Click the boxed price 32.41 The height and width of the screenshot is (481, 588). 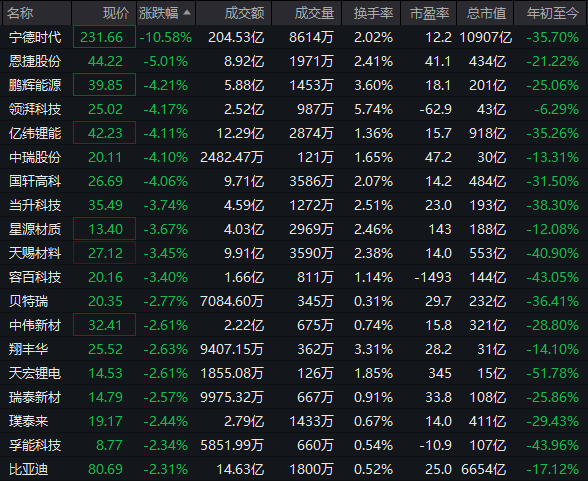[104, 325]
